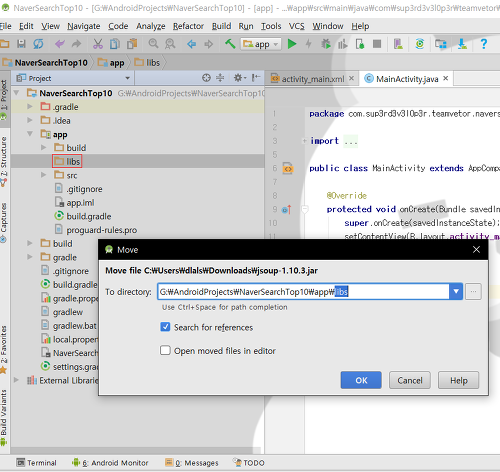Click the Forward navigation arrow
The width and height of the screenshot is (500, 472).
208,44
